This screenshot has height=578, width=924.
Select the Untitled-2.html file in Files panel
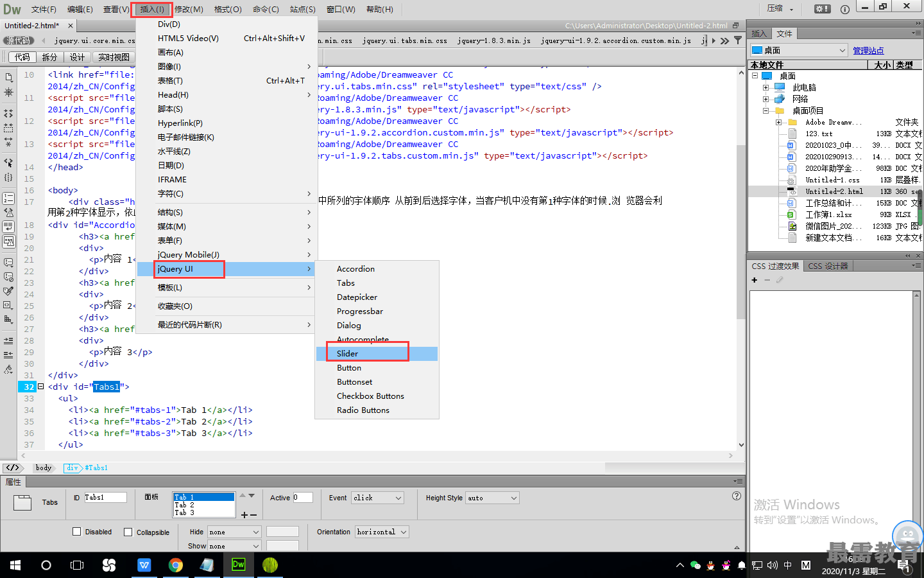pyautogui.click(x=834, y=191)
